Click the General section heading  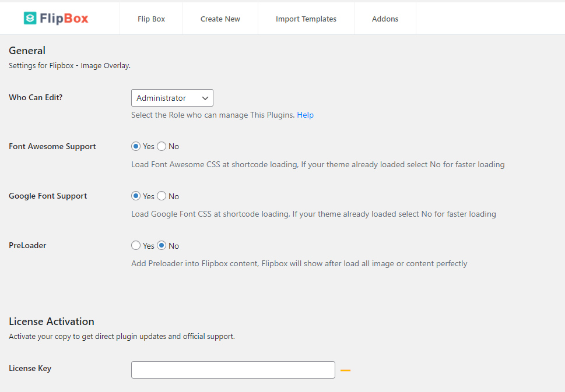coord(27,51)
